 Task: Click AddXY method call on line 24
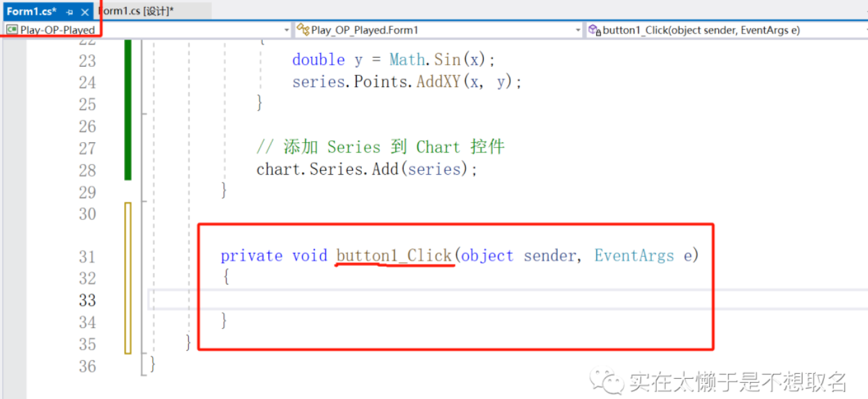click(439, 81)
